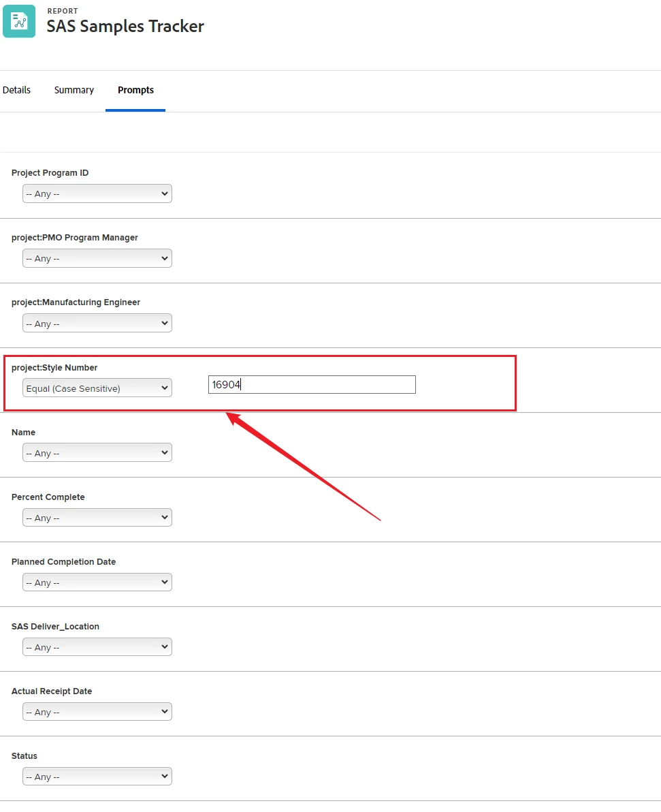Click the Name label
The width and height of the screenshot is (661, 812).
(x=23, y=433)
